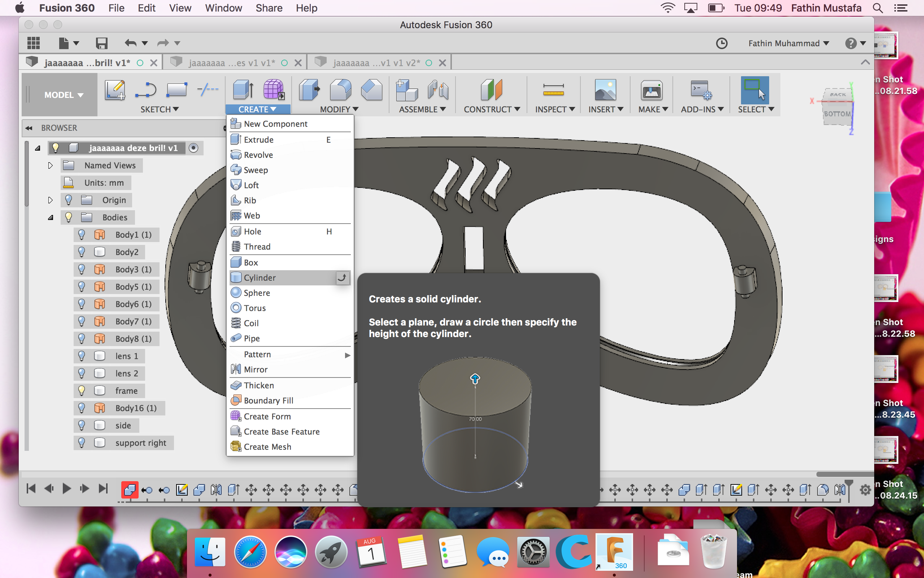Expand the Named Views folder

[51, 165]
